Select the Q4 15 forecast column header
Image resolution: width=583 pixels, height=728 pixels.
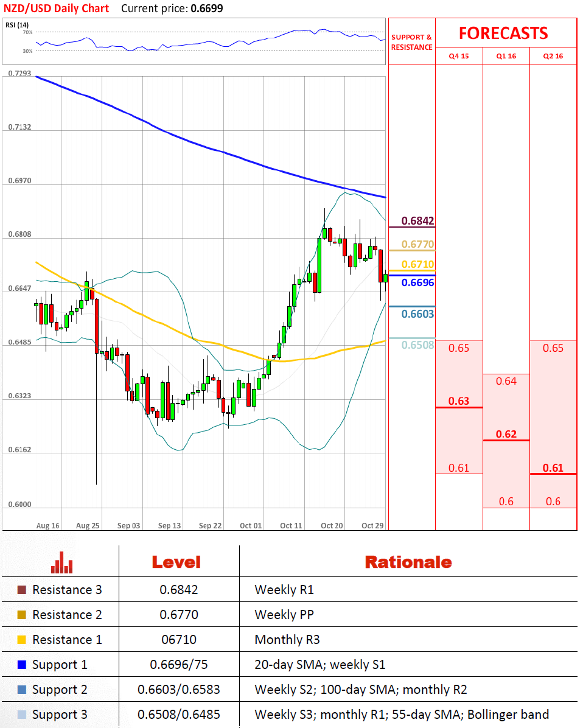[x=459, y=56]
